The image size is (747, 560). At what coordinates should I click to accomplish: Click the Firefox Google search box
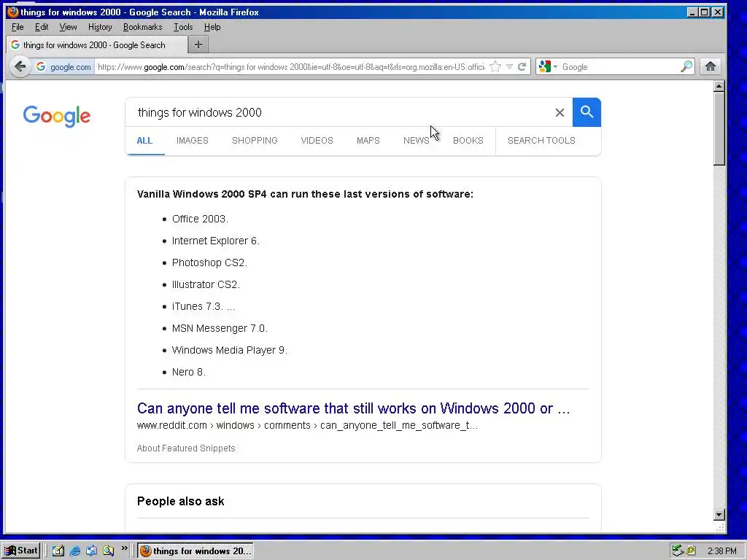coord(619,66)
